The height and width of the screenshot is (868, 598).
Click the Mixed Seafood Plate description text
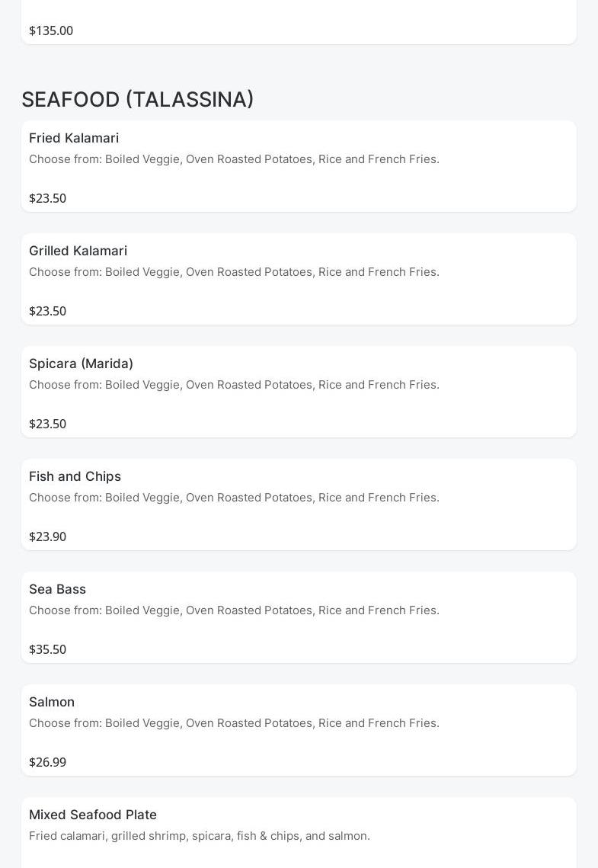(200, 836)
